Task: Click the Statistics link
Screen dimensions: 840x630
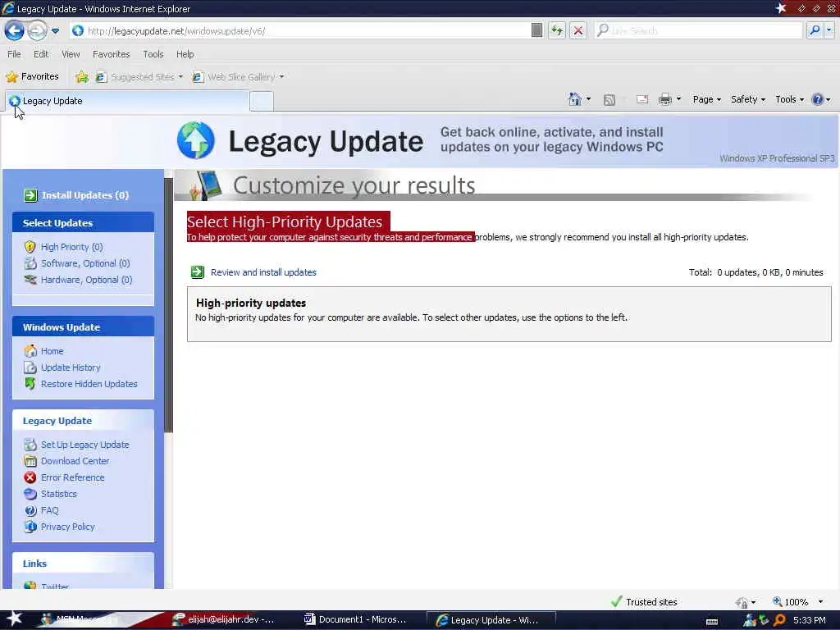Action: 59,494
